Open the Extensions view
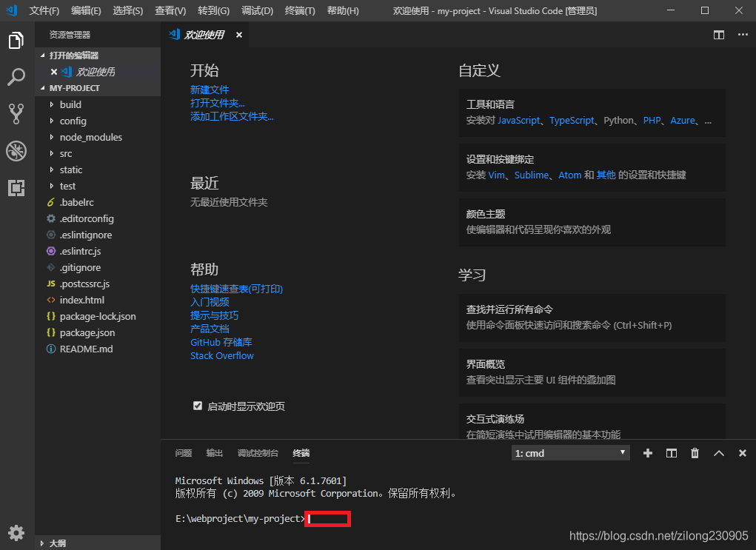The height and width of the screenshot is (550, 756). (x=16, y=188)
